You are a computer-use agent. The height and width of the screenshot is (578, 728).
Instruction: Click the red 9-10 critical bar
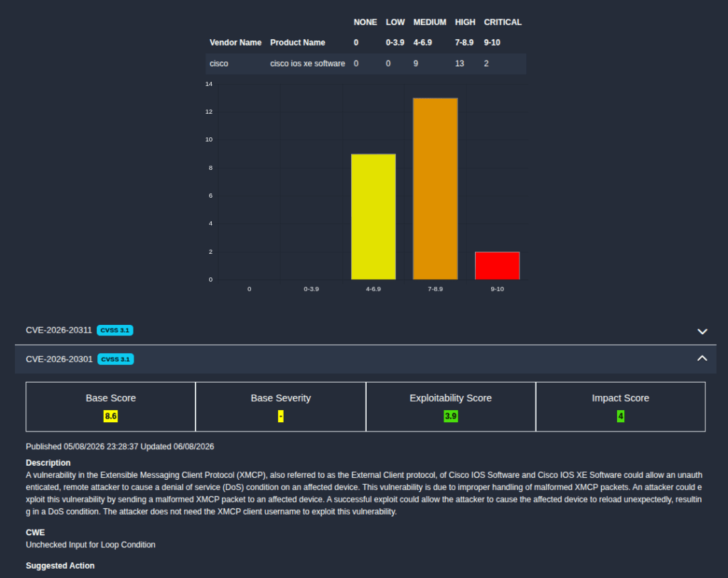pos(497,266)
